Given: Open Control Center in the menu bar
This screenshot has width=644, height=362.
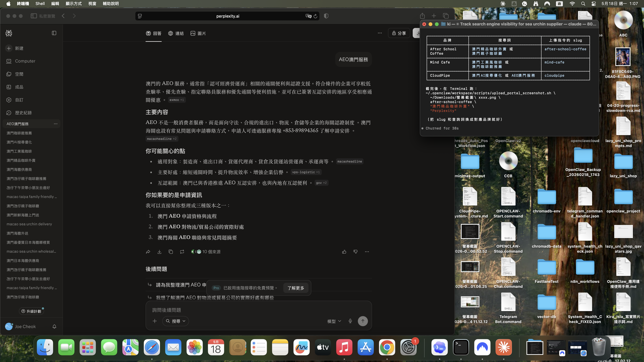Looking at the screenshot, I should (x=594, y=3).
